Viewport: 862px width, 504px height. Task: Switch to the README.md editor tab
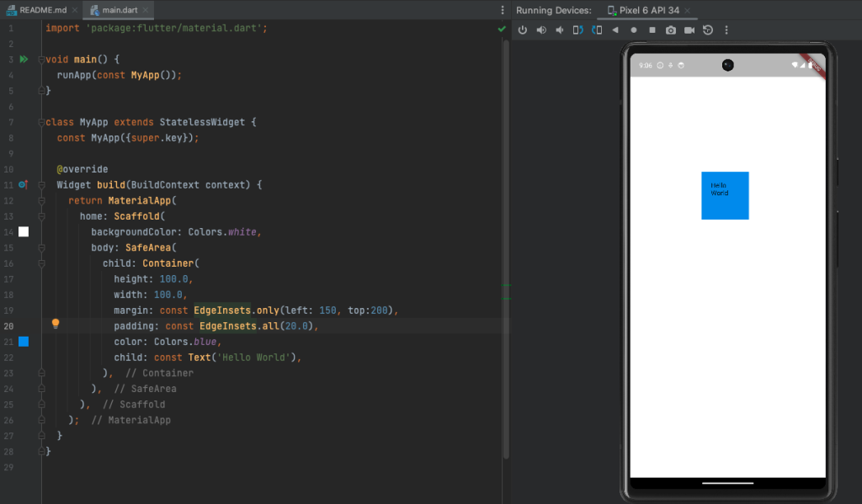click(42, 10)
